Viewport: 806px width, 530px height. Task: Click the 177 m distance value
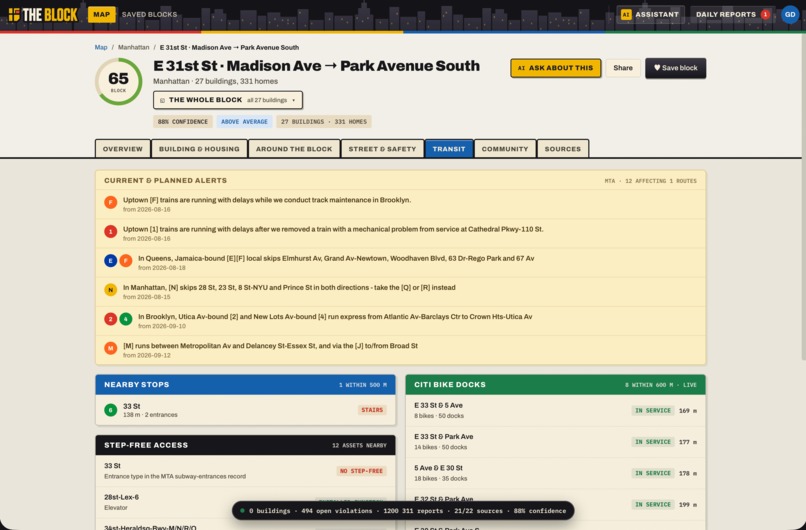coord(688,442)
